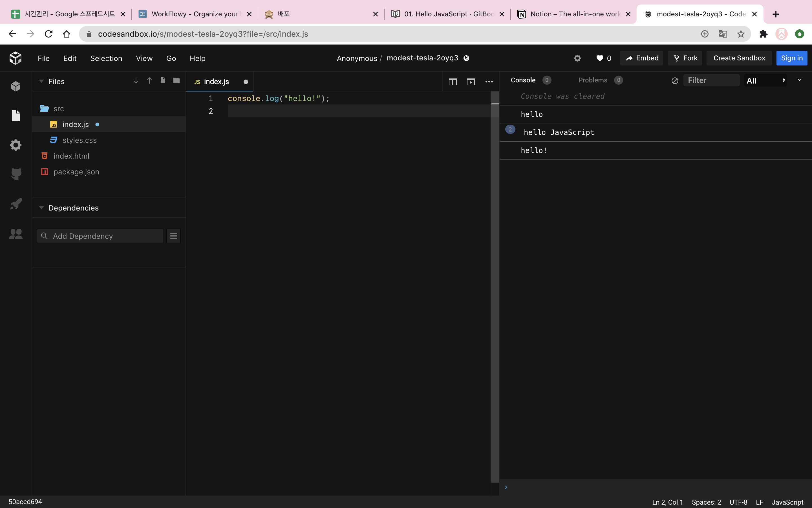Click the CodeSandbox logo icon
812x508 pixels.
coord(16,58)
